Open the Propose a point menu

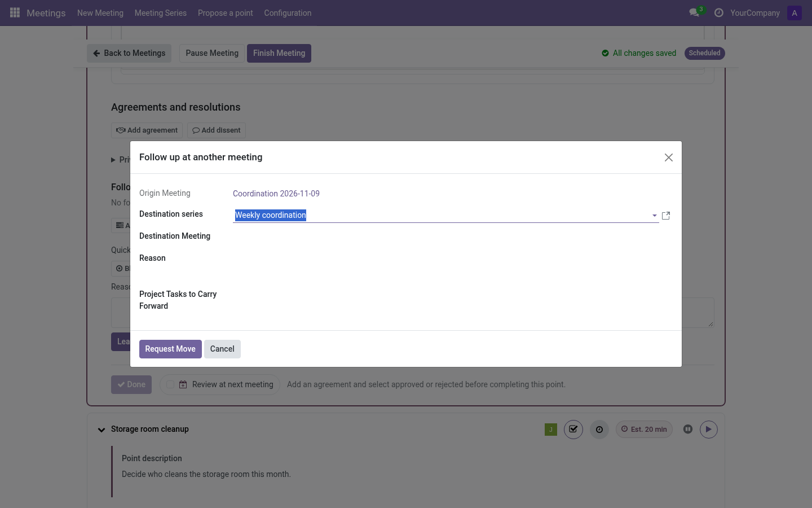pyautogui.click(x=226, y=13)
